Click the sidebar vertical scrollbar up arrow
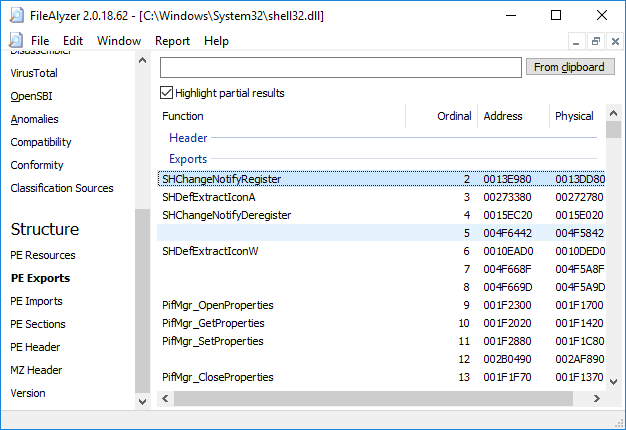Image resolution: width=626 pixels, height=430 pixels. (x=144, y=62)
